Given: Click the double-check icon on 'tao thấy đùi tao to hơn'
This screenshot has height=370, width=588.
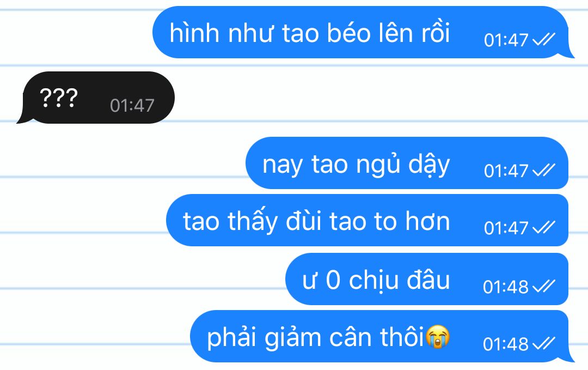Looking at the screenshot, I should tap(543, 227).
